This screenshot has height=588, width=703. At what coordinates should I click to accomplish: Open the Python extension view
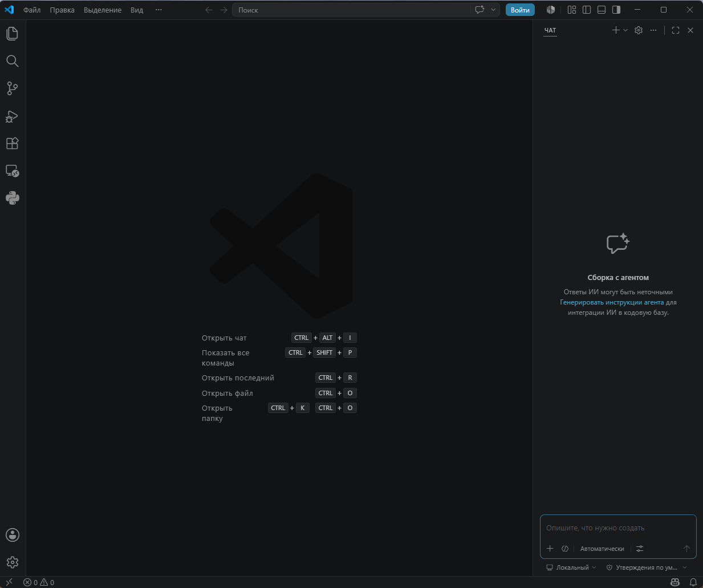point(13,198)
